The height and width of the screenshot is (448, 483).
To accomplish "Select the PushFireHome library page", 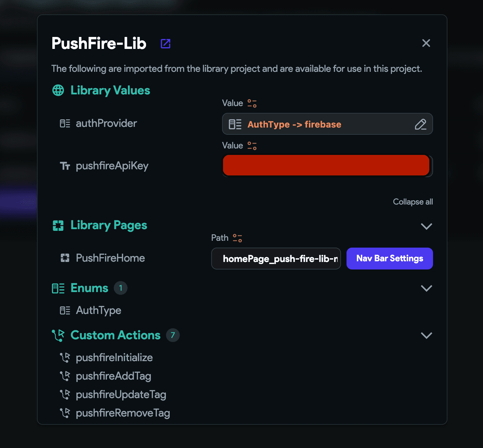I will (110, 258).
